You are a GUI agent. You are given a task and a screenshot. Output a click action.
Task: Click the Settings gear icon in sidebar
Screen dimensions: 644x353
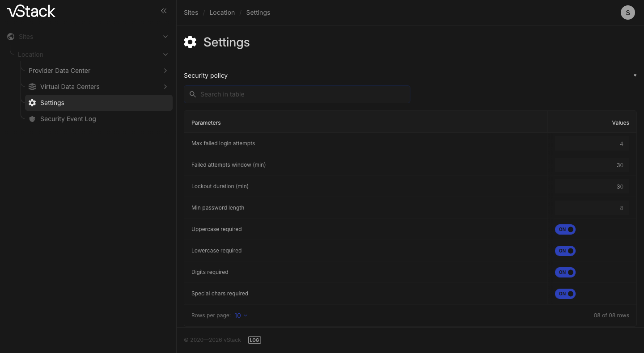(32, 103)
